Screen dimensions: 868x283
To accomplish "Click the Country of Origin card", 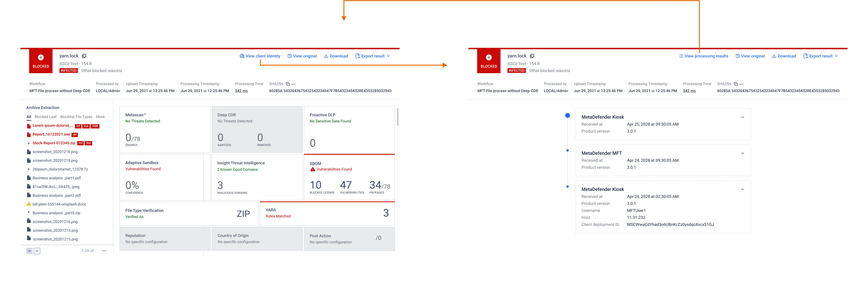I will click(x=257, y=239).
